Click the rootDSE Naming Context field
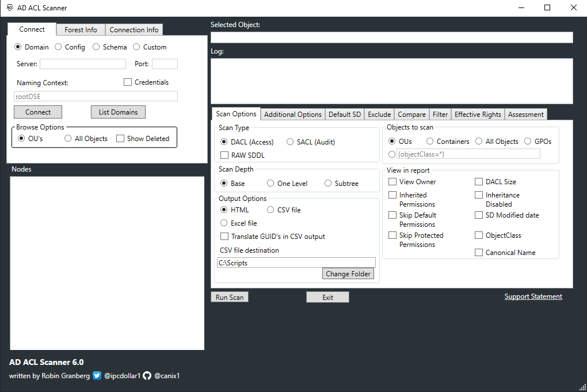Image resolution: width=587 pixels, height=392 pixels. click(96, 96)
